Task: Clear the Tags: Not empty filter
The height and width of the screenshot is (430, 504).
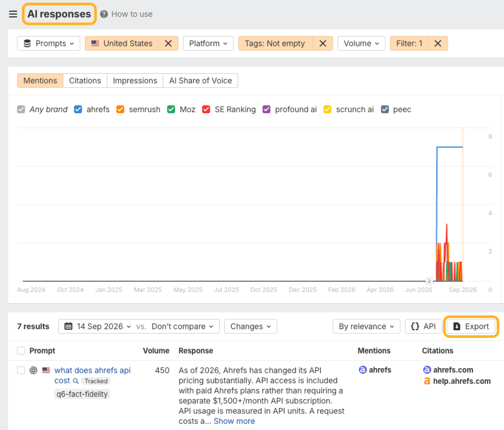Action: point(323,43)
